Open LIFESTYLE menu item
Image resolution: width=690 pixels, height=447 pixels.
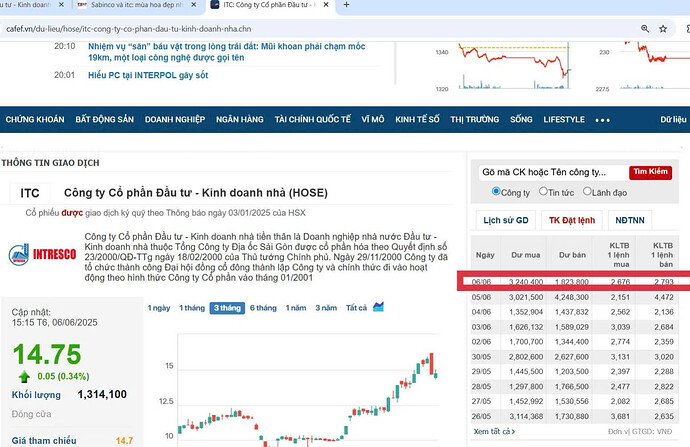click(x=564, y=120)
